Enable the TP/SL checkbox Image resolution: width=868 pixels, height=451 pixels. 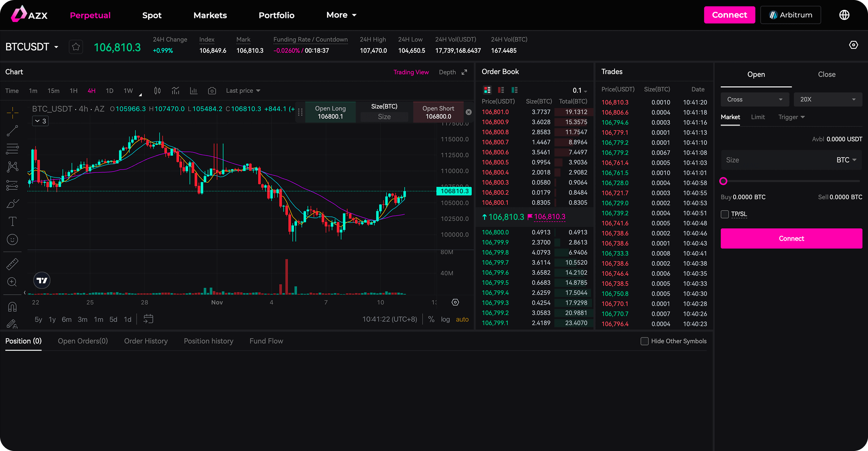click(725, 214)
